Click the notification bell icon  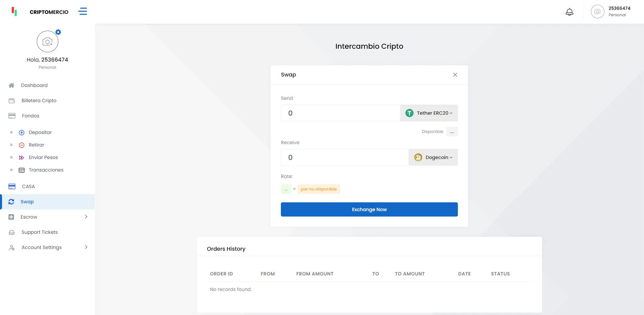[x=570, y=12]
